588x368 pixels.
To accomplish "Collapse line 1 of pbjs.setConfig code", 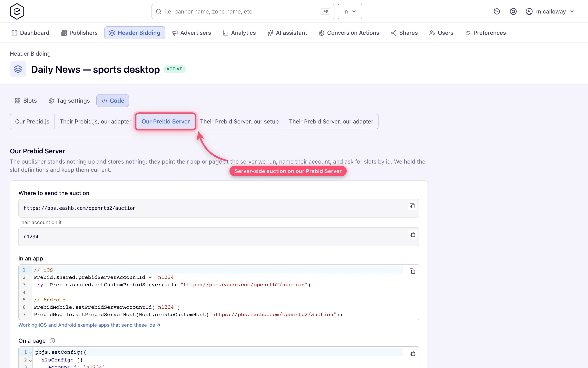I will [30, 353].
